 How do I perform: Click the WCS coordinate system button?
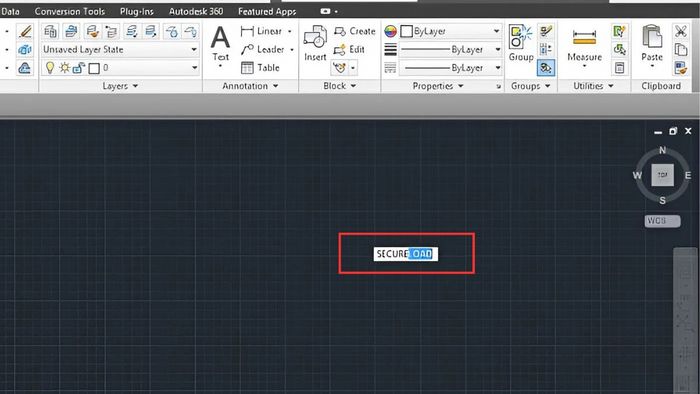pyautogui.click(x=662, y=221)
